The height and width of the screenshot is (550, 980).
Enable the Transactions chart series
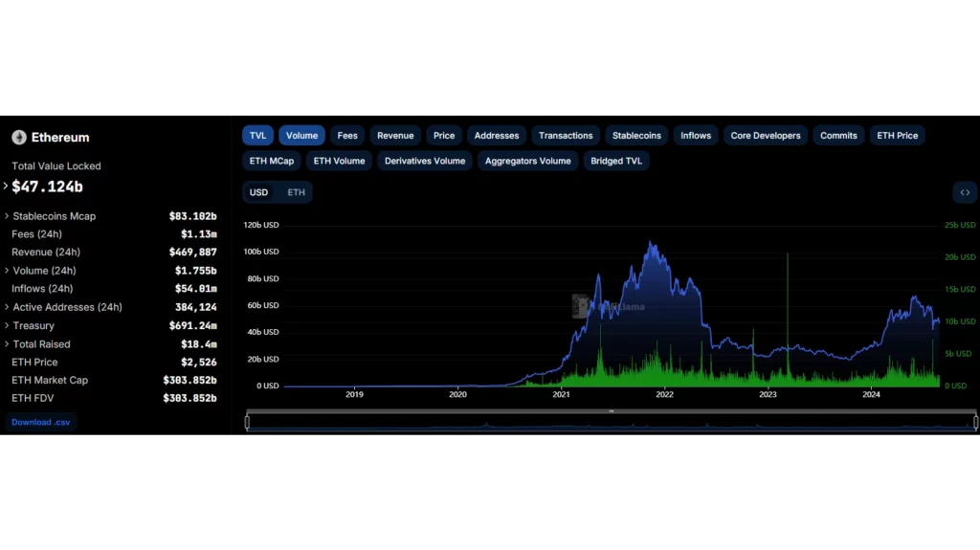(x=566, y=136)
